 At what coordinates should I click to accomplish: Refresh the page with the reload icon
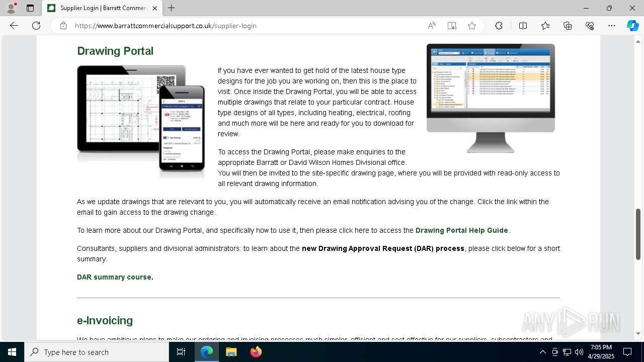click(x=36, y=26)
